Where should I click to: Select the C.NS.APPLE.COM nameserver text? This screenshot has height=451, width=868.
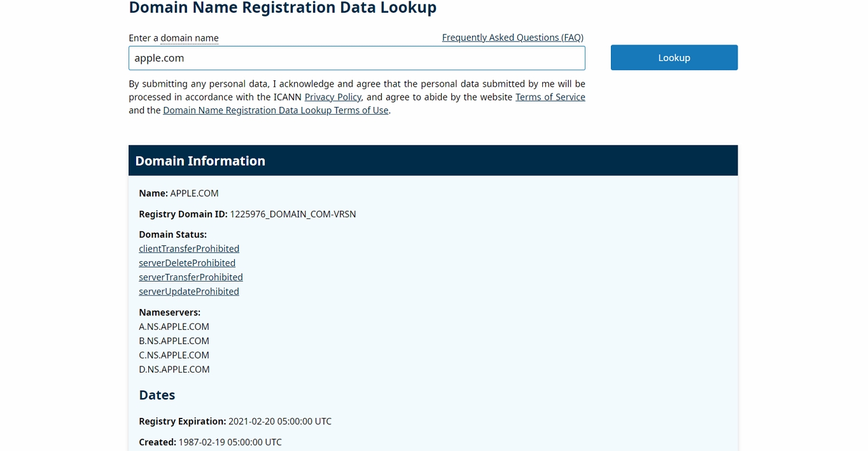[x=174, y=355]
